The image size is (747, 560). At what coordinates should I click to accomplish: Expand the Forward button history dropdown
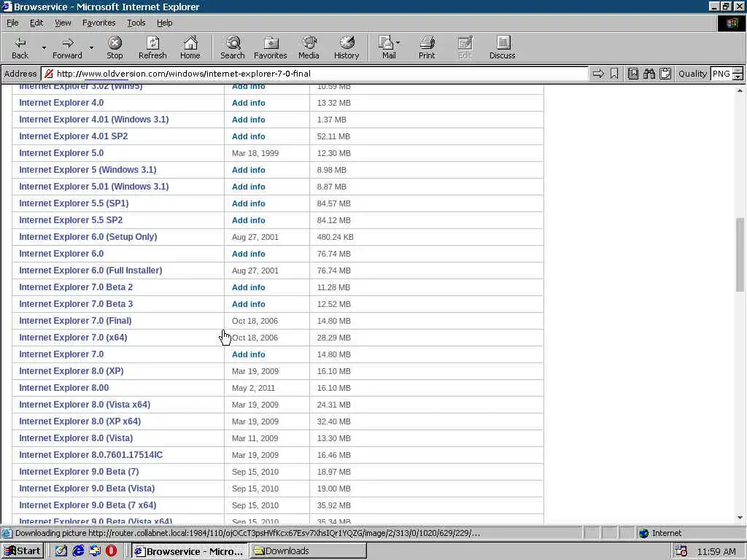(91, 47)
